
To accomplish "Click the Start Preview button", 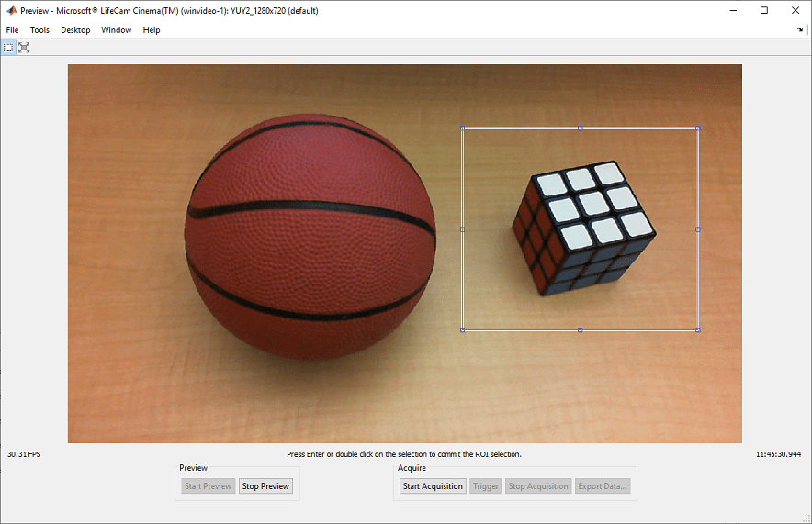I will click(x=209, y=486).
